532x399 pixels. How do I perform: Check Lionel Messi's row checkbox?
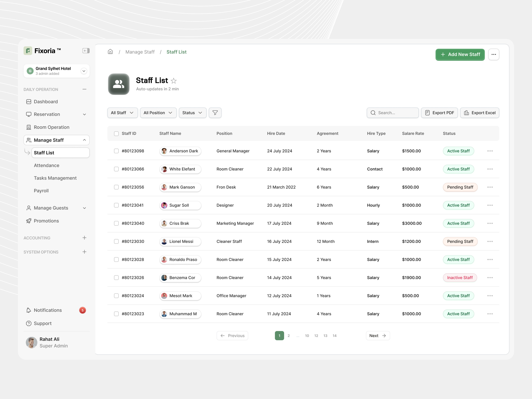[x=116, y=241]
